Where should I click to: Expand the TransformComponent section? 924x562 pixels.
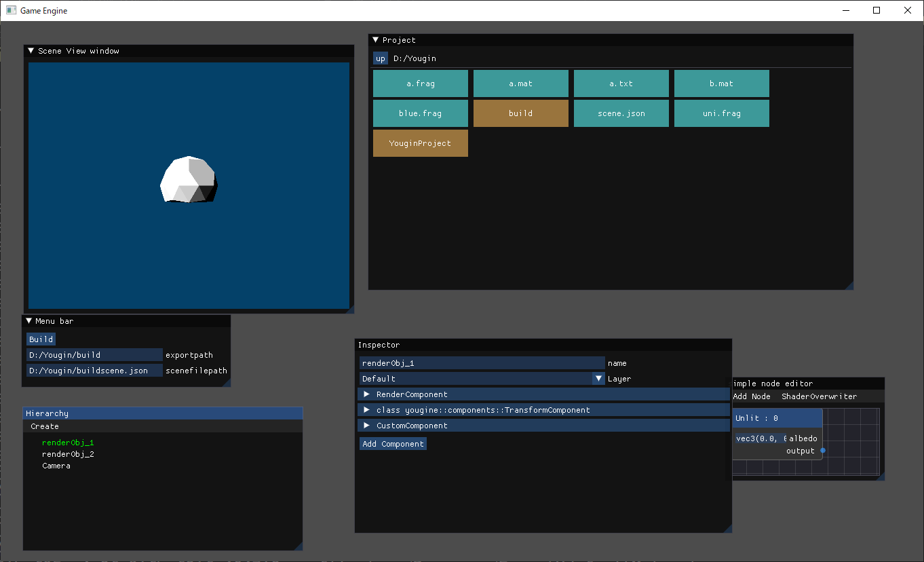point(544,410)
